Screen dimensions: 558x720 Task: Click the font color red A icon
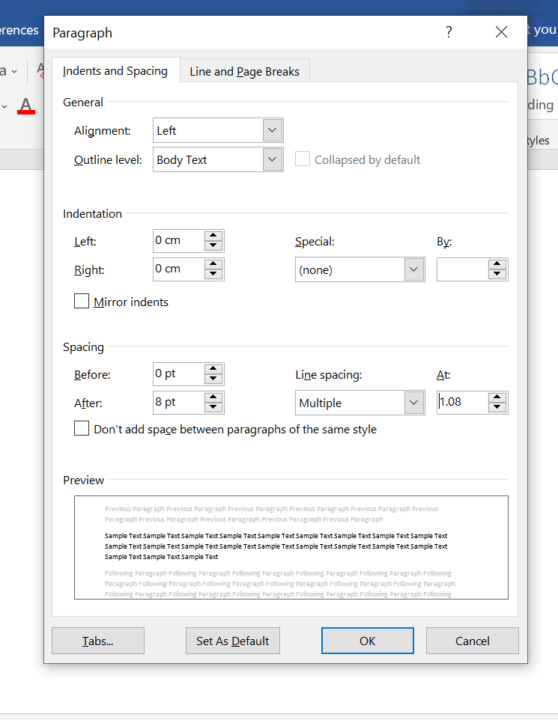[x=26, y=106]
